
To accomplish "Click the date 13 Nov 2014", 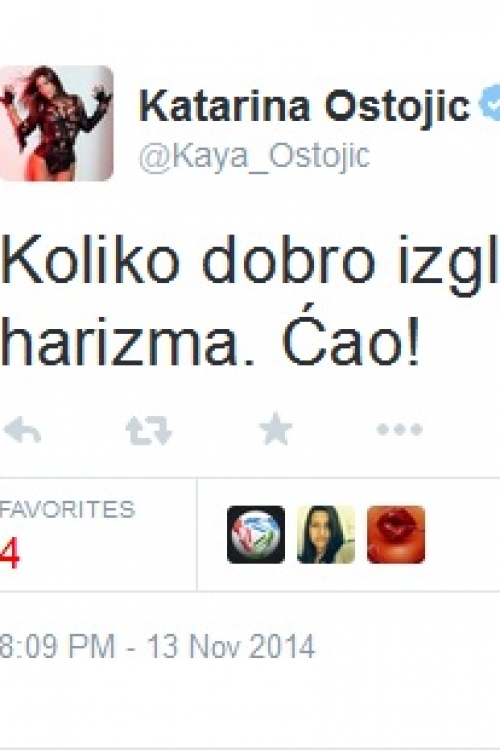I will 231,646.
